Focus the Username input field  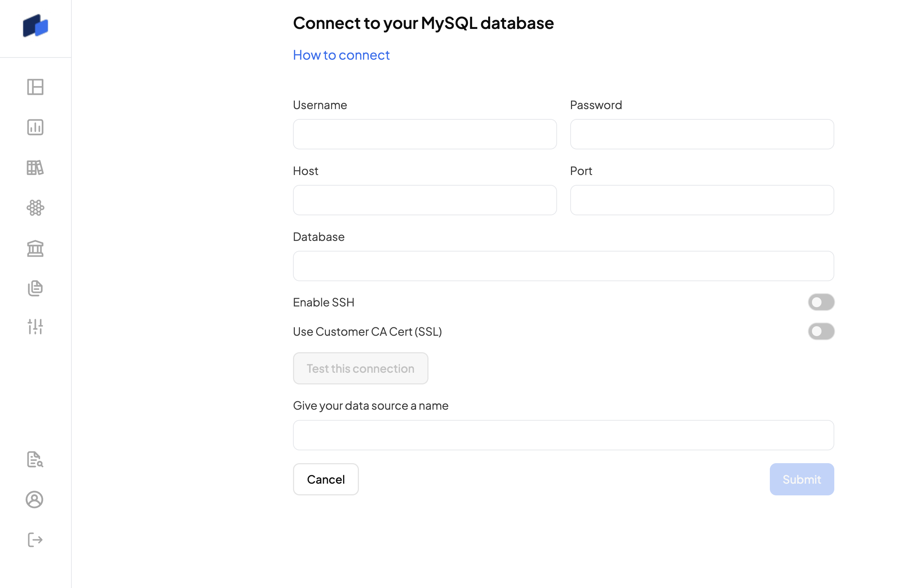424,134
